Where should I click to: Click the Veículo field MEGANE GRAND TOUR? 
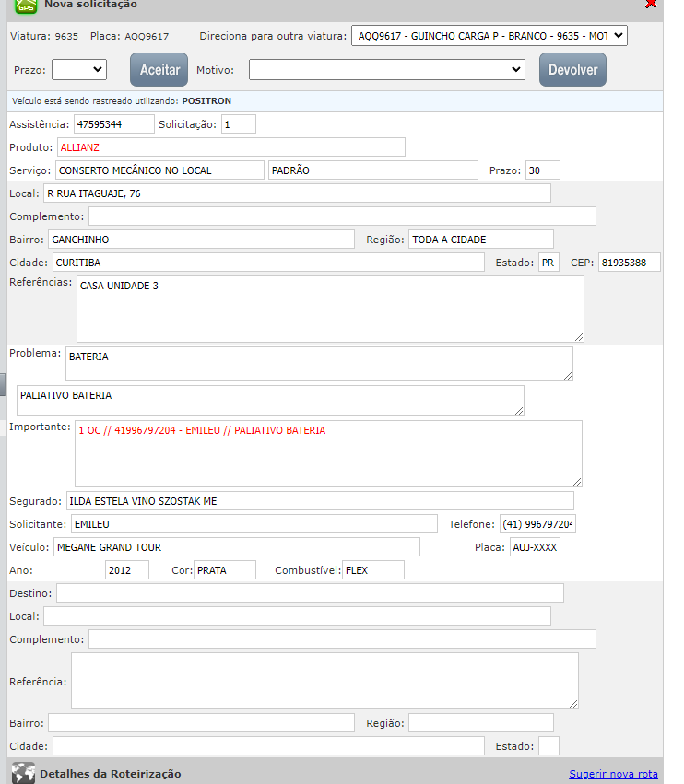pos(236,547)
